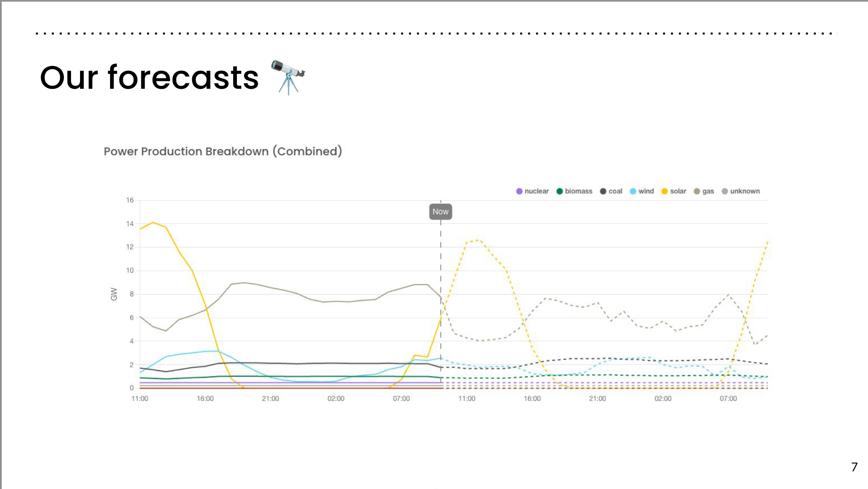Click the tan gas legend dot
This screenshot has height=489, width=868.
697,191
